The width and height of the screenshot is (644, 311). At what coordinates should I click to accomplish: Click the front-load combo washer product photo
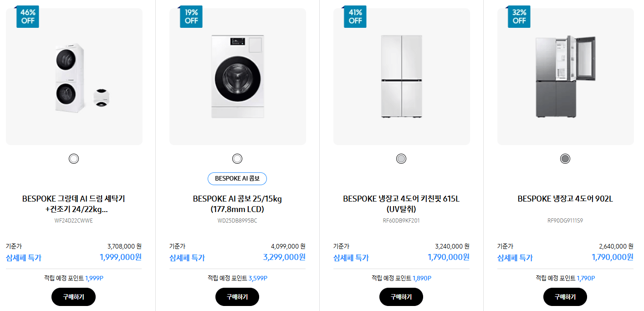(237, 76)
